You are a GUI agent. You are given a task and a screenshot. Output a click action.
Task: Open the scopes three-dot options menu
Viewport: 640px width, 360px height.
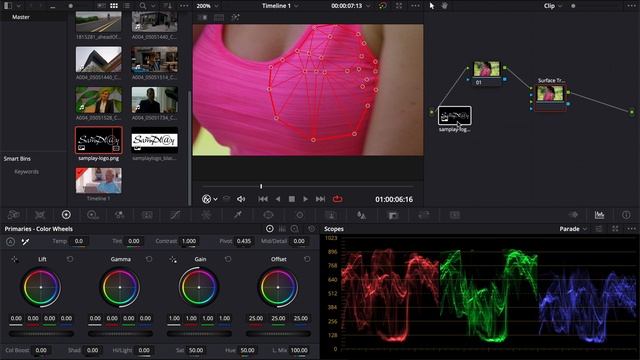point(631,229)
